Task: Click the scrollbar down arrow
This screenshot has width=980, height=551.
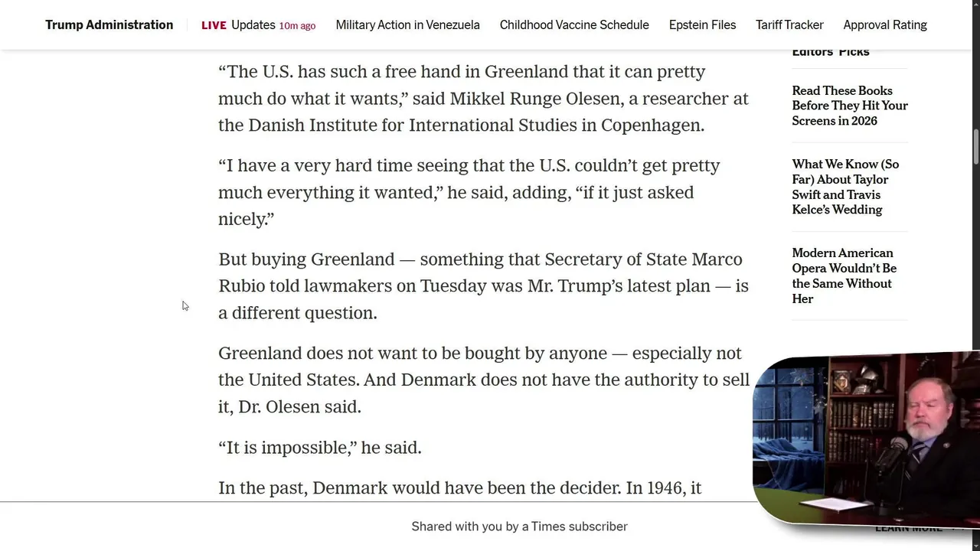Action: [x=975, y=546]
